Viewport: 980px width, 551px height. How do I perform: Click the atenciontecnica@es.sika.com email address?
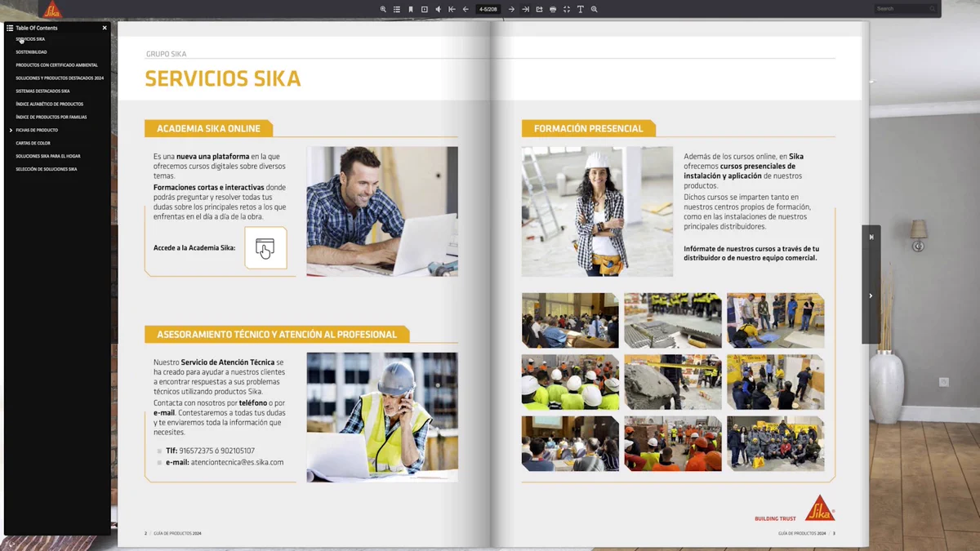click(237, 462)
